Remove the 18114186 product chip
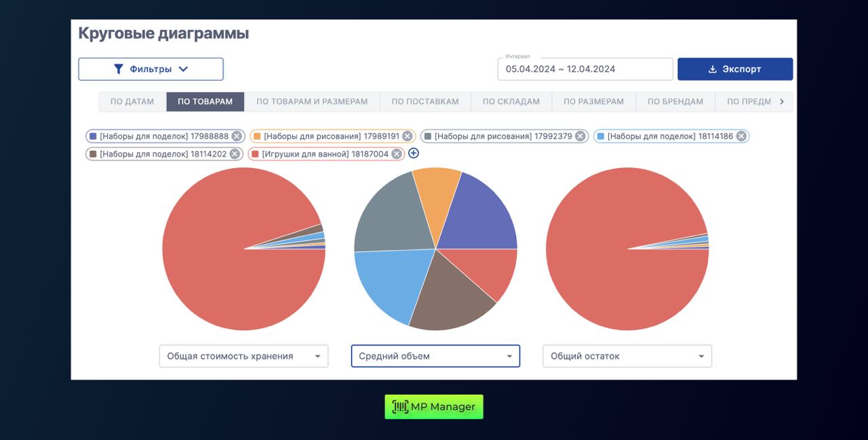Image resolution: width=868 pixels, height=440 pixels. pyautogui.click(x=741, y=136)
